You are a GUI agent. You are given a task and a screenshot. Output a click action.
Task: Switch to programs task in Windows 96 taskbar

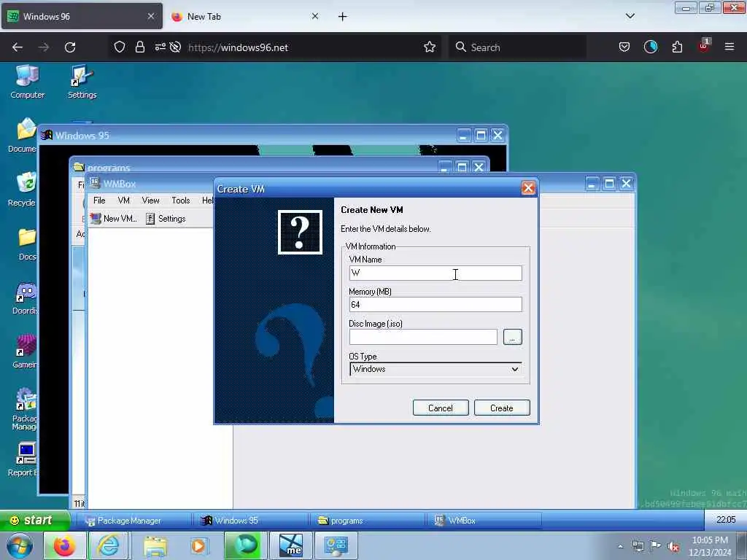pyautogui.click(x=367, y=521)
